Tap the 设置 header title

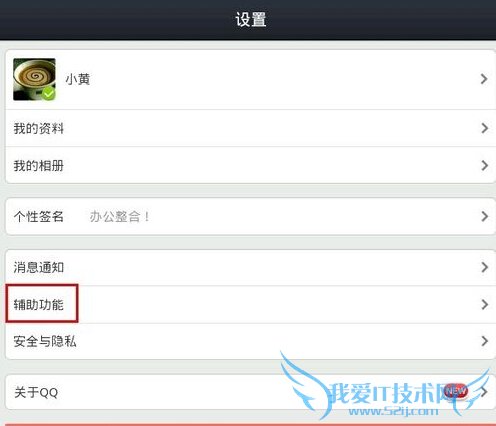(x=251, y=19)
